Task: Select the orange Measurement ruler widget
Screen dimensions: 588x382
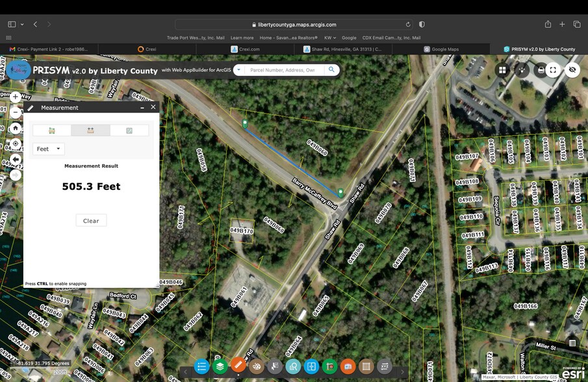Action: click(238, 364)
